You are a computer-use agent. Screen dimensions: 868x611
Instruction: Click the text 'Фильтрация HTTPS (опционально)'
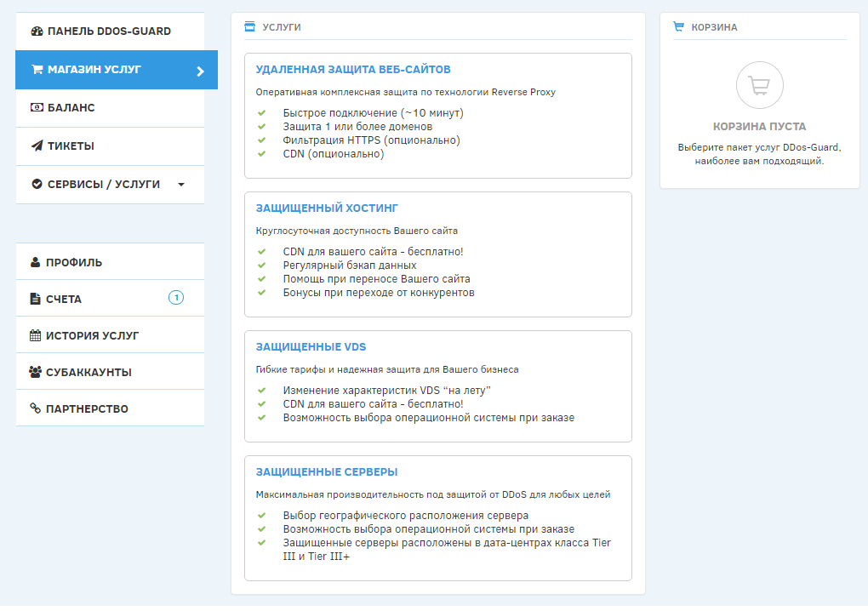coord(371,140)
